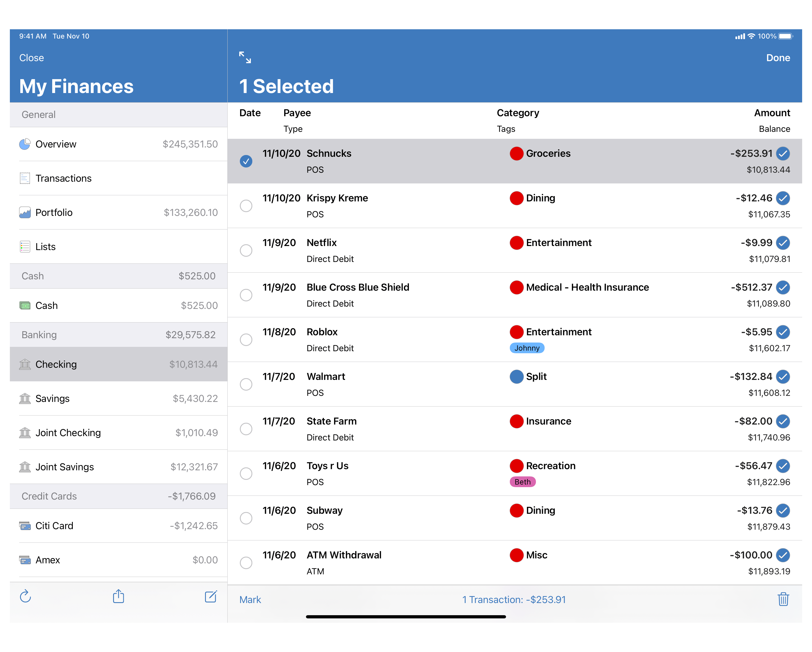The width and height of the screenshot is (812, 652).
Task: Click the cleared checkmark on Schnucks amount
Action: (x=783, y=153)
